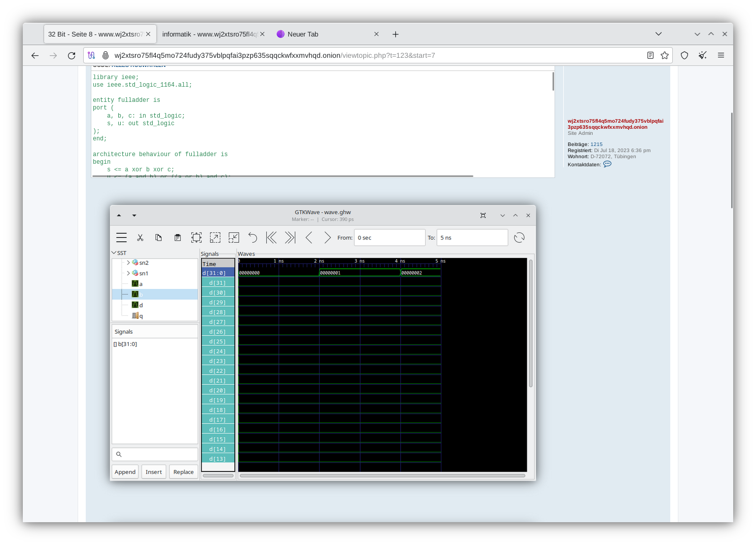
Task: Expand the sn2 tree node
Action: [x=128, y=263]
